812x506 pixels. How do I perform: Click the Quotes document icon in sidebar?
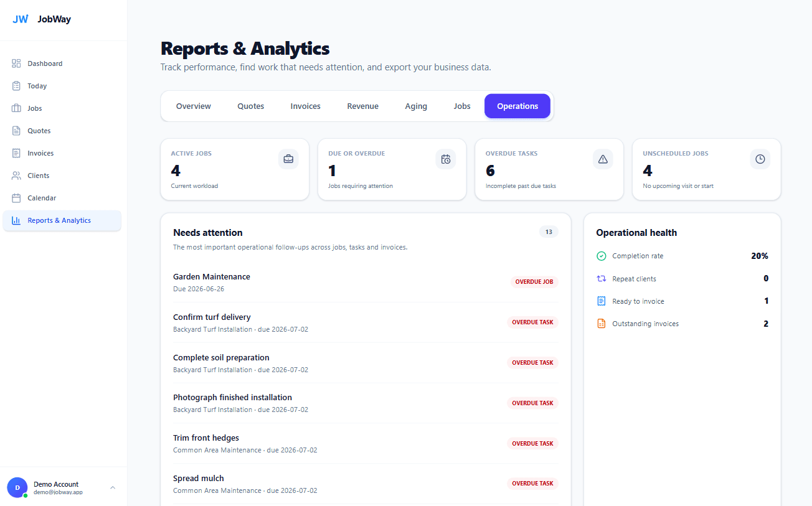pos(16,131)
